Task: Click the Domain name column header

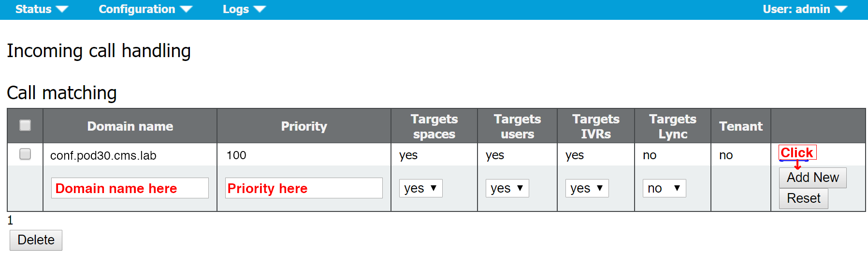Action: [130, 126]
